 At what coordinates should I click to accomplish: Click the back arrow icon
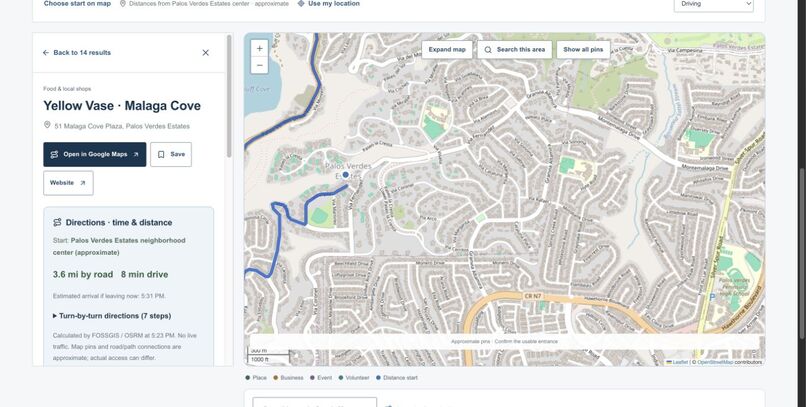(x=46, y=52)
